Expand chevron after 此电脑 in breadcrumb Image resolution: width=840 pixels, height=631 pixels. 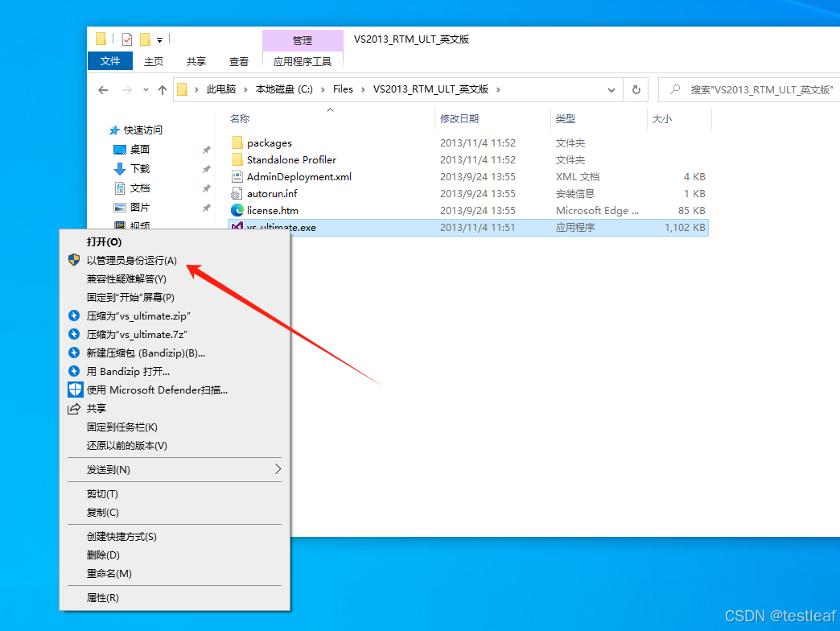pos(245,89)
